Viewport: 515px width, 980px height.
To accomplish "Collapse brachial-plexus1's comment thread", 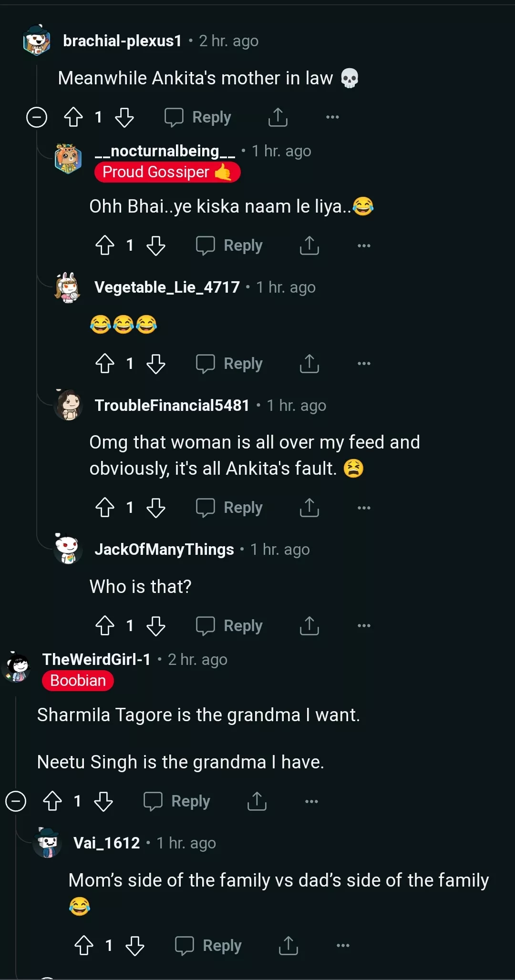I will (x=37, y=117).
